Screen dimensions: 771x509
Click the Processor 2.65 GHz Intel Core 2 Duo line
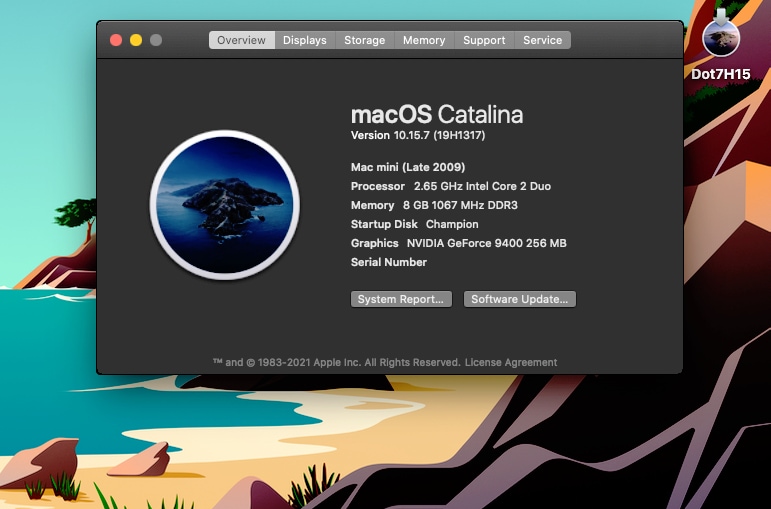451,186
